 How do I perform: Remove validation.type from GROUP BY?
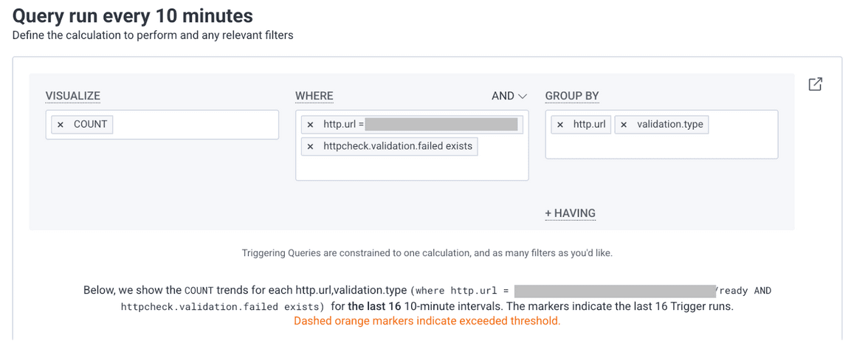[x=624, y=125]
